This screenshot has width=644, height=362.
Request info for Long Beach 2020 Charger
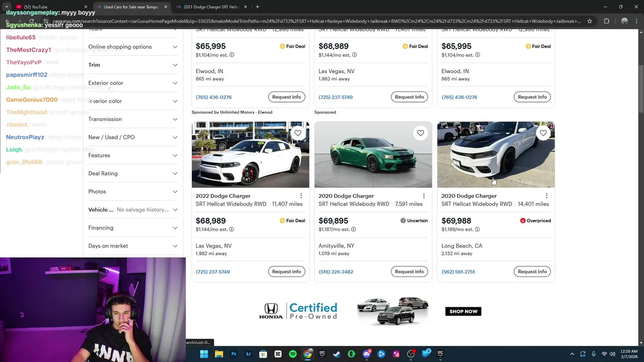click(x=532, y=271)
